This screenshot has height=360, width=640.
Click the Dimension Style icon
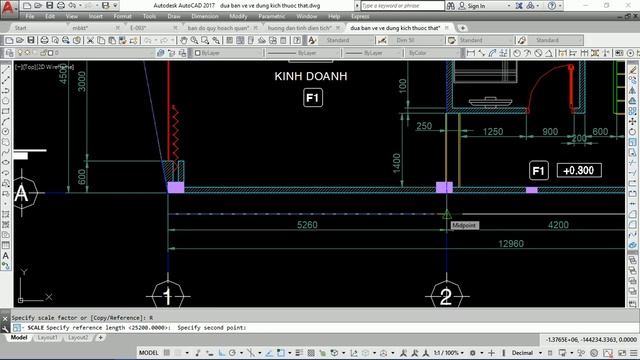coord(382,40)
